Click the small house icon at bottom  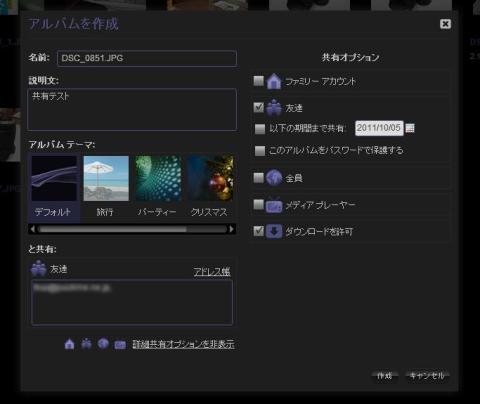69,344
